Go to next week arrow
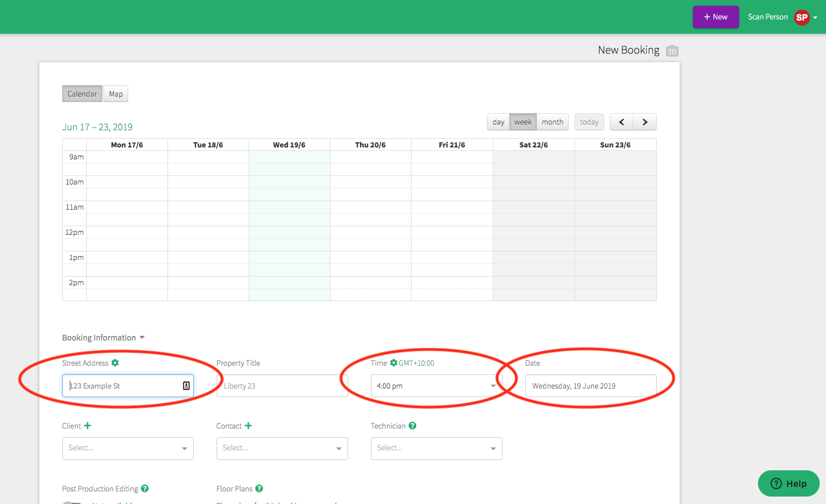 [x=645, y=122]
